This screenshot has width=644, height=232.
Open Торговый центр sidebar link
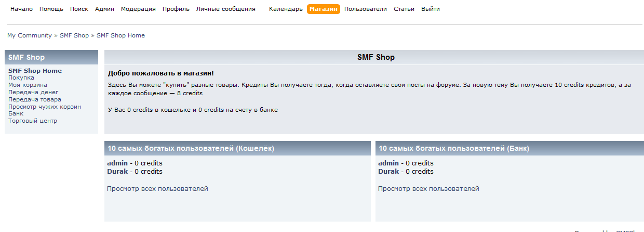coord(33,121)
